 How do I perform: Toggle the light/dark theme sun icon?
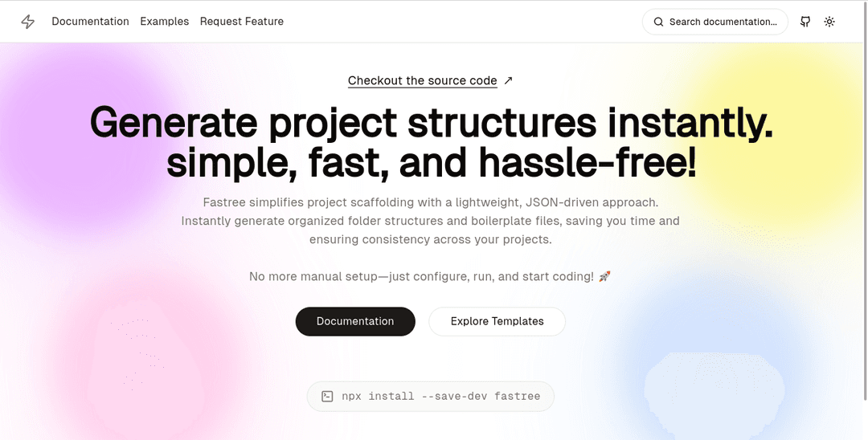[x=829, y=22]
